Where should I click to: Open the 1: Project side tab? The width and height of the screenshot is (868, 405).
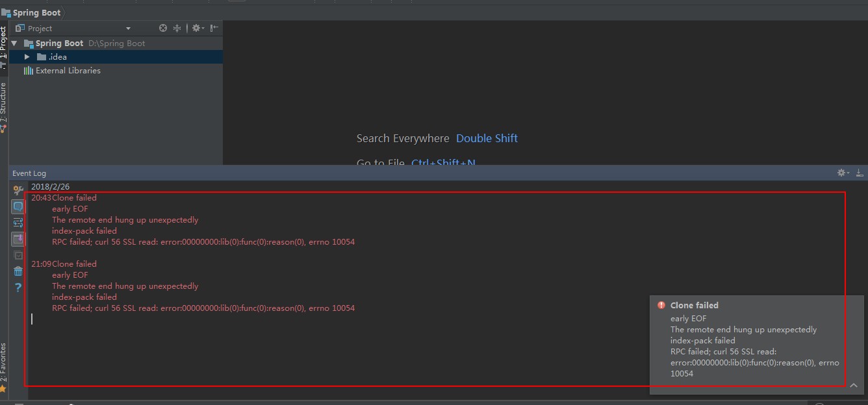point(4,47)
